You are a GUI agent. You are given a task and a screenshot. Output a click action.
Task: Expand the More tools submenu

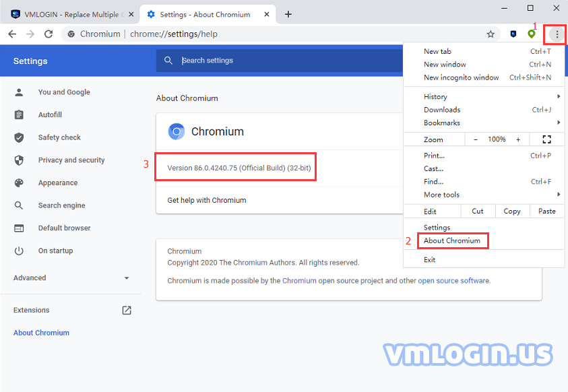click(484, 195)
